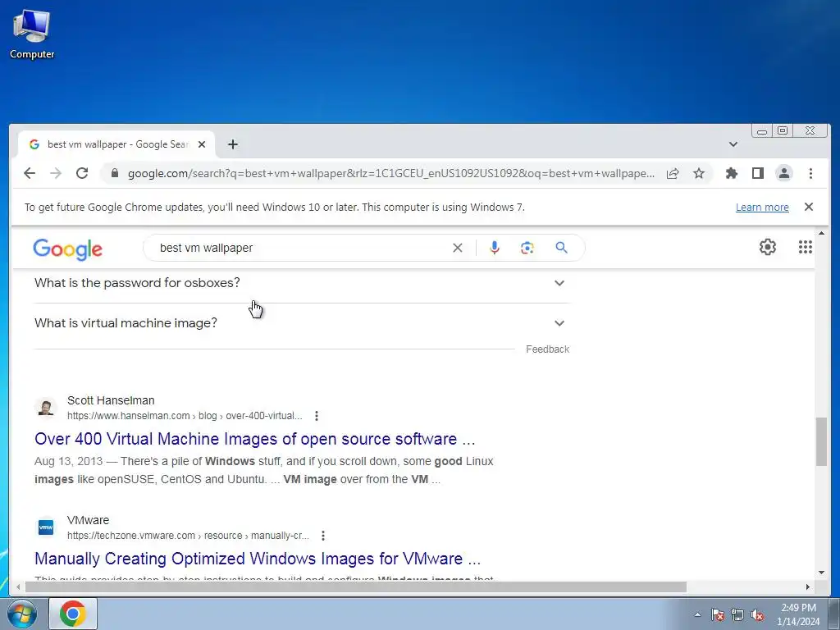The height and width of the screenshot is (630, 840).
Task: Click inside the Google search field
Action: point(300,248)
